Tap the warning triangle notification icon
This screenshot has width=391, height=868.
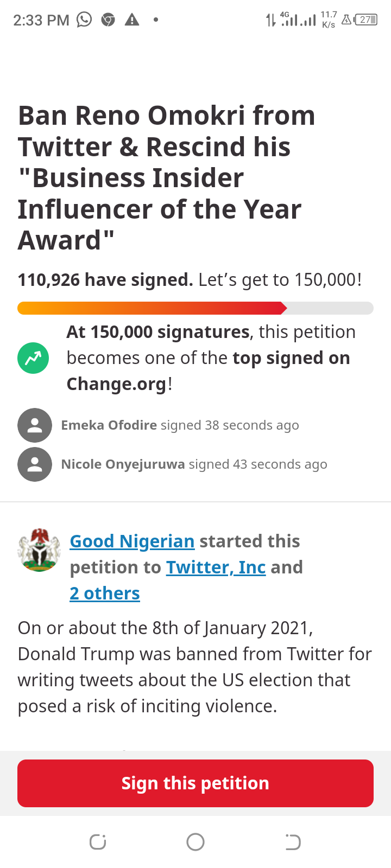132,20
